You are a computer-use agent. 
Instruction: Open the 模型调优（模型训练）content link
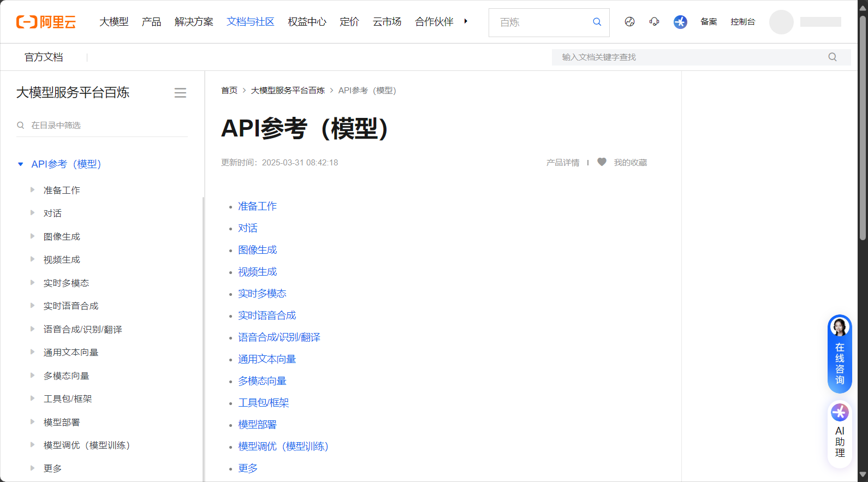click(x=283, y=447)
